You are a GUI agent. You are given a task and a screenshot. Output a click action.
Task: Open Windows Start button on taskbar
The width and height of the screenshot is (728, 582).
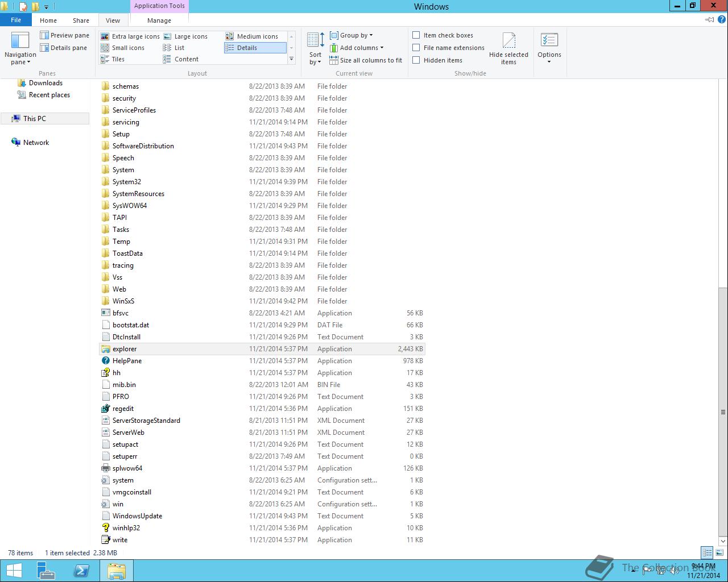[14, 571]
